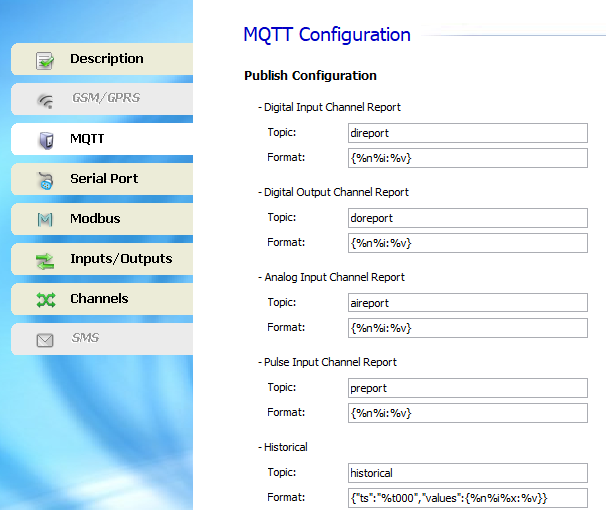The height and width of the screenshot is (510, 606).
Task: Edit the direport topic field
Action: tap(468, 133)
